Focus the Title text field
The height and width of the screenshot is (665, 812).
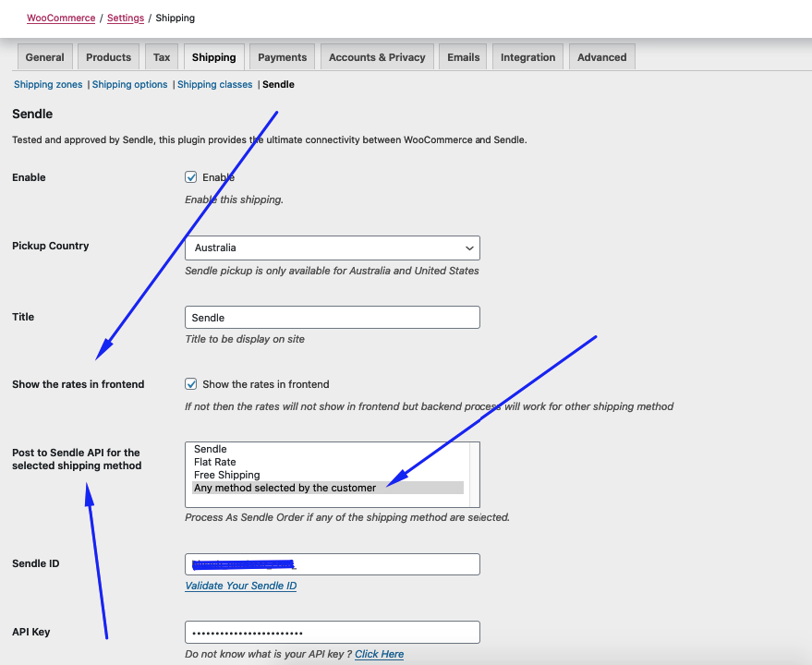click(332, 318)
